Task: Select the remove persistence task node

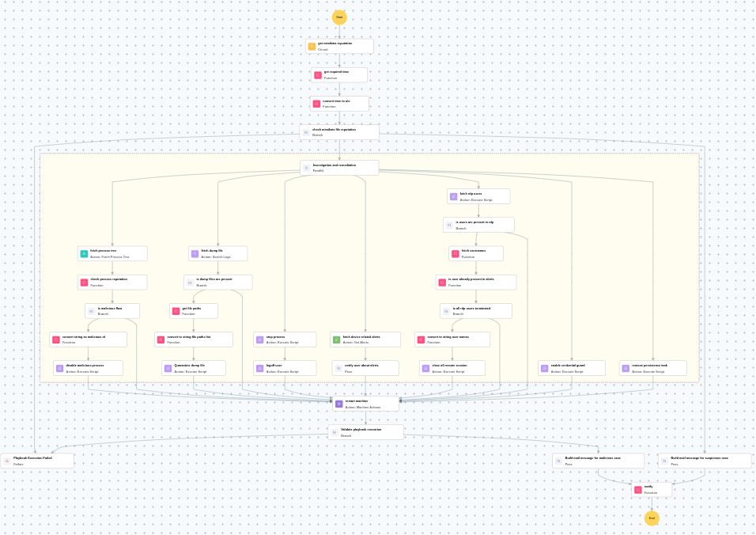Action: pyautogui.click(x=653, y=368)
